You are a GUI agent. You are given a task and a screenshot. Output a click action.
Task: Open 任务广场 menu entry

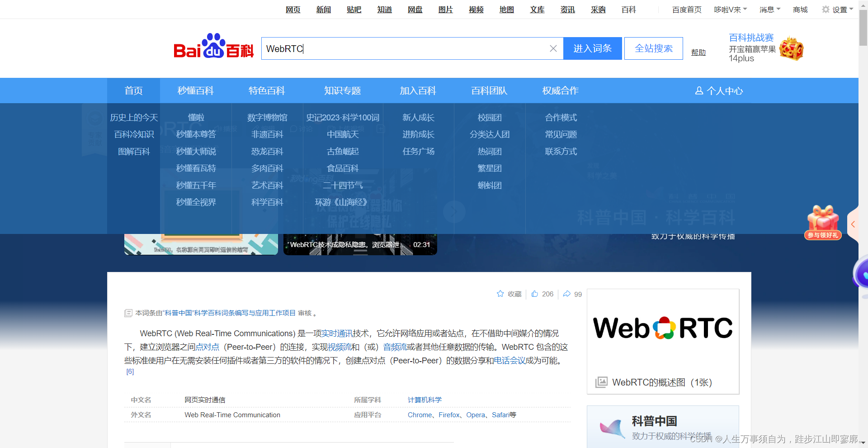(418, 151)
